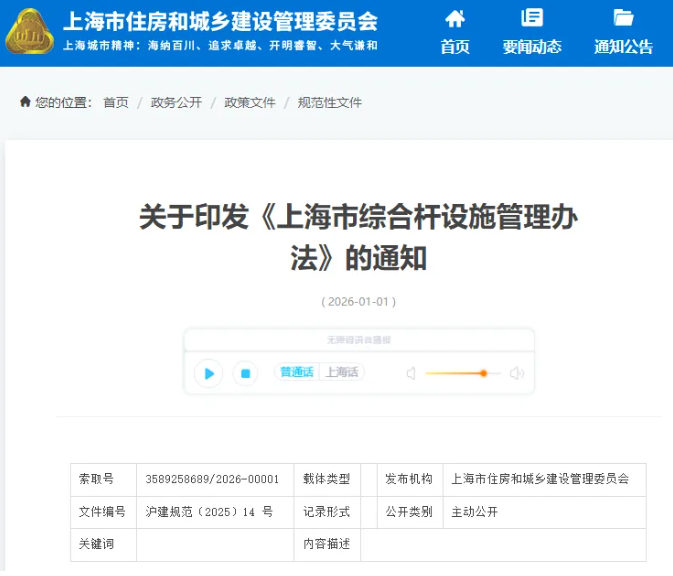Open 要闻动态 menu label
The height and width of the screenshot is (576, 673).
[x=532, y=47]
